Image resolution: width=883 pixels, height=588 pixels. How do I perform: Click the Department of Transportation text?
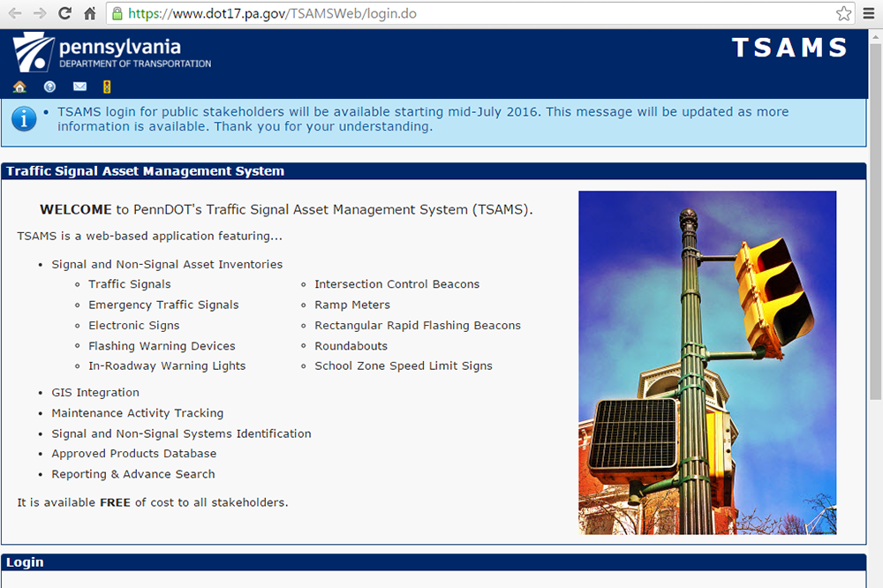tap(135, 64)
